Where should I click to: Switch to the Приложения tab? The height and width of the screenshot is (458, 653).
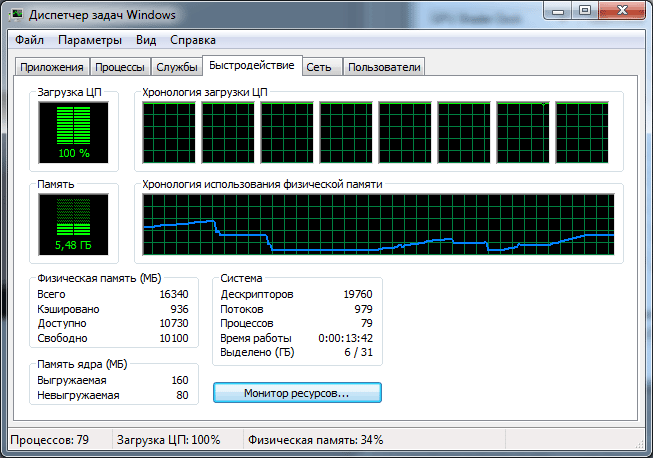click(52, 67)
